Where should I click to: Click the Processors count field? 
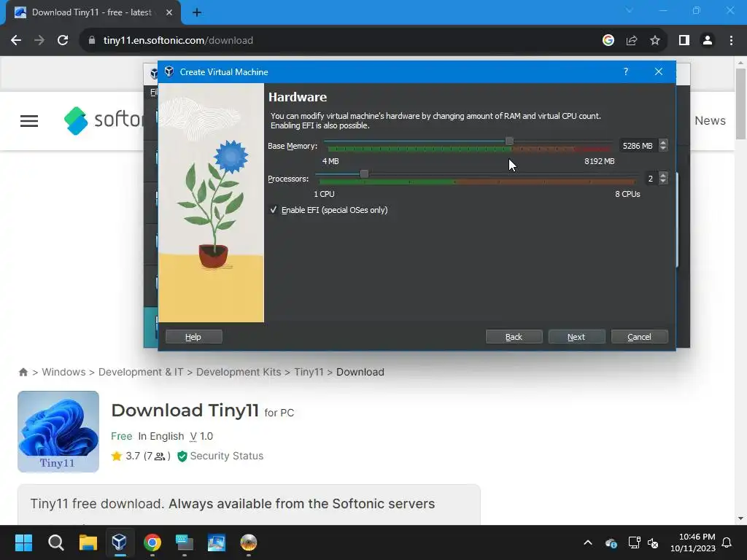[x=651, y=179]
